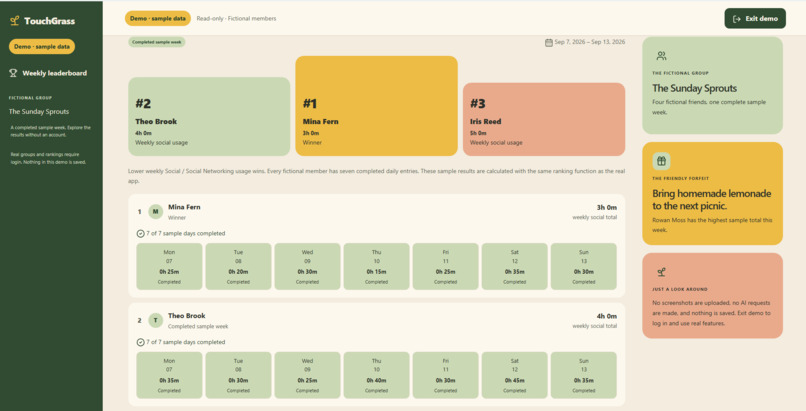Click Theo Brook's Wed 09 day tile
The image size is (806, 411).
[x=307, y=375]
